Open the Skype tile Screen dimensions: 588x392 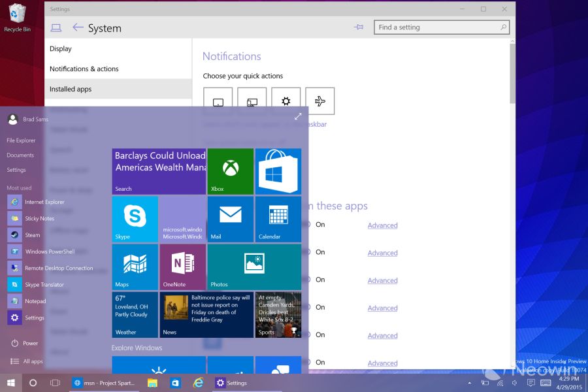click(135, 219)
